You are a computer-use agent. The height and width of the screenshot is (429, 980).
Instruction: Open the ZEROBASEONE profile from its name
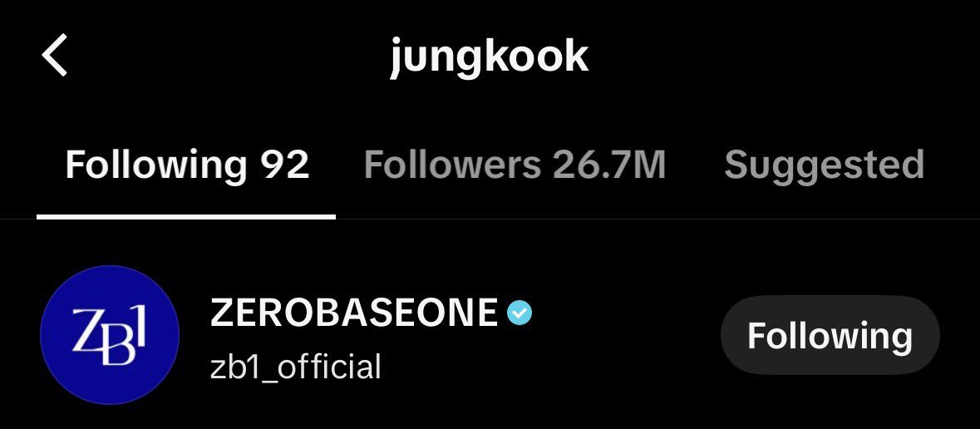tap(354, 313)
